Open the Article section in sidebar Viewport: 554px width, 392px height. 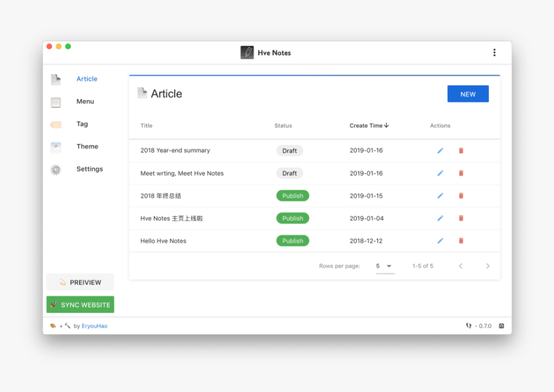pyautogui.click(x=86, y=79)
